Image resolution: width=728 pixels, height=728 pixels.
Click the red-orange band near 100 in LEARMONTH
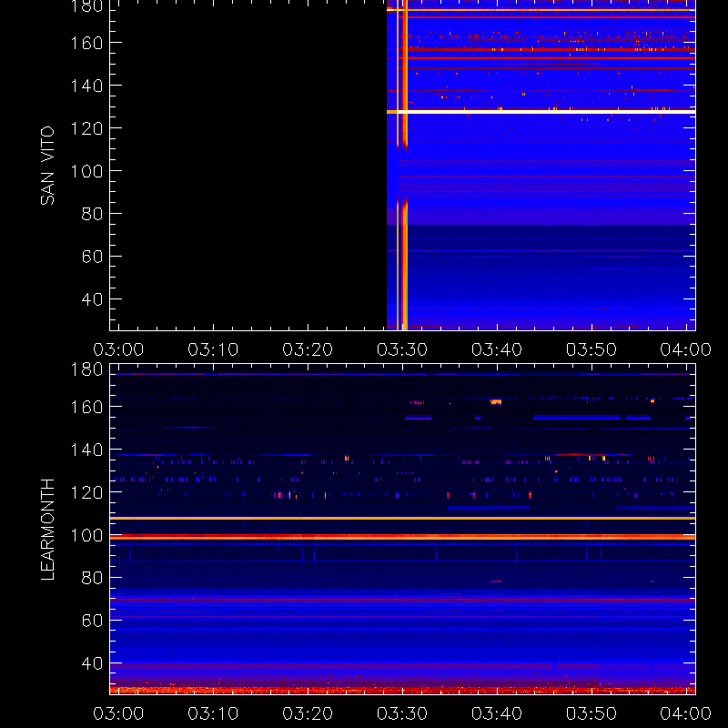coord(402,537)
